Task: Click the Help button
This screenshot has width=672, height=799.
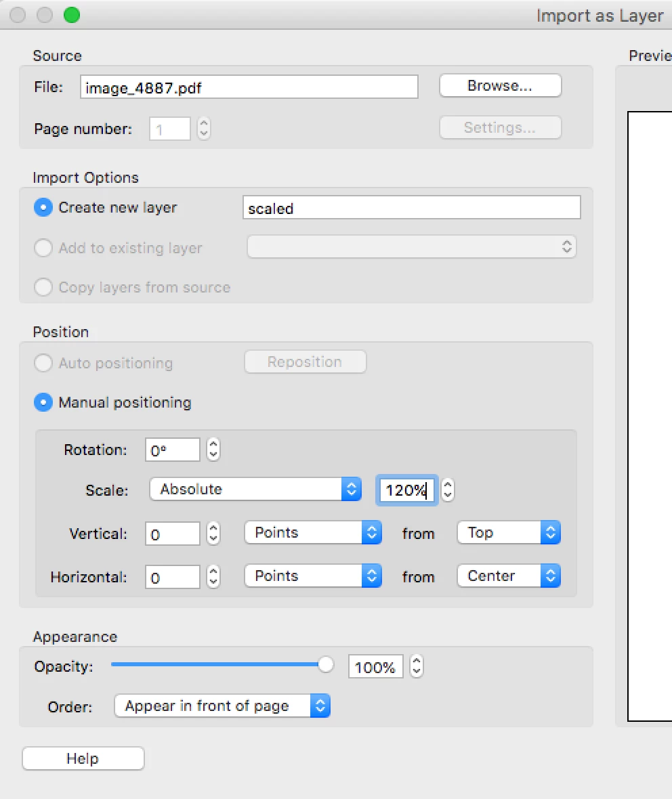Action: (83, 758)
